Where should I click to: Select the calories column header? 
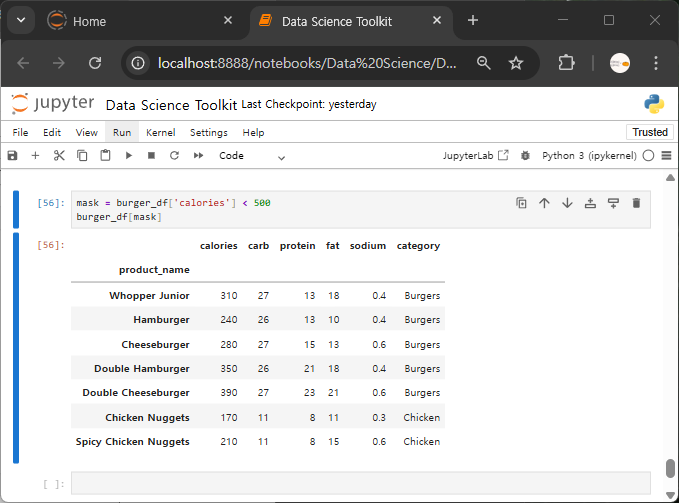[219, 246]
